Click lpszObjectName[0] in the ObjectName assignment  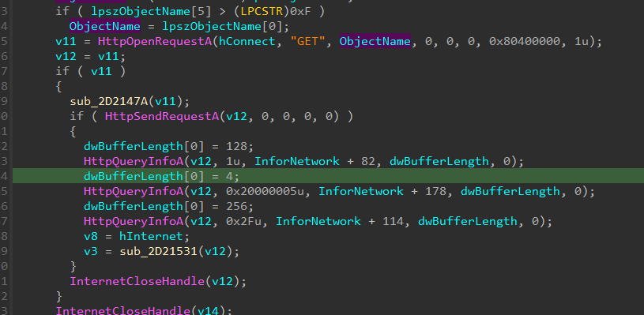223,27
